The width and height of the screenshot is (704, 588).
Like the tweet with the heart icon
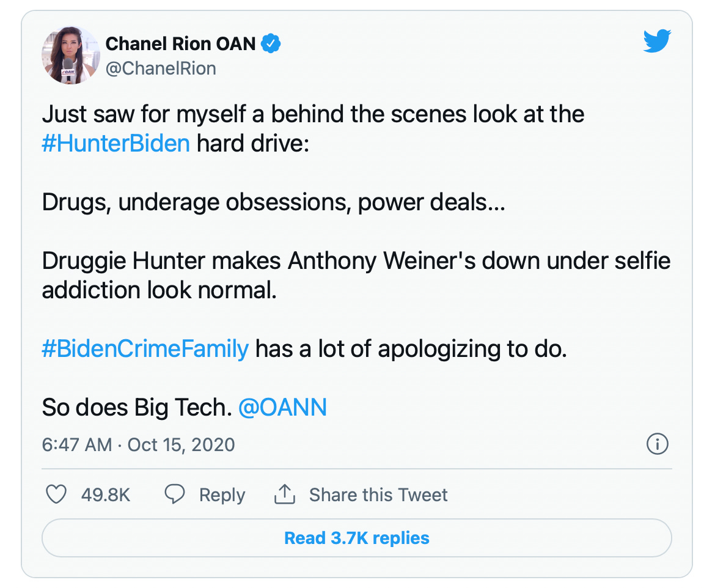tap(56, 494)
